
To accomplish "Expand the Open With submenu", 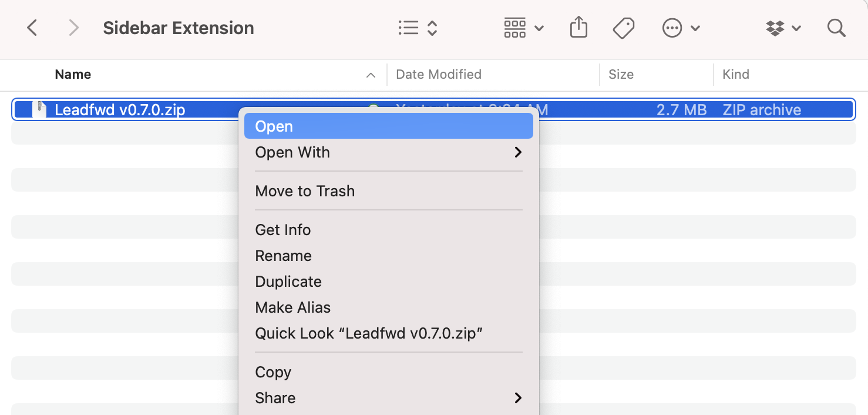I will [x=389, y=152].
